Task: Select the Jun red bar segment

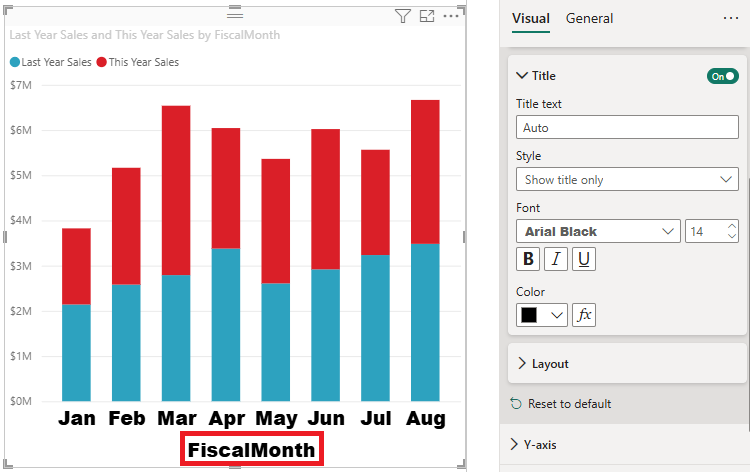Action: pyautogui.click(x=326, y=199)
